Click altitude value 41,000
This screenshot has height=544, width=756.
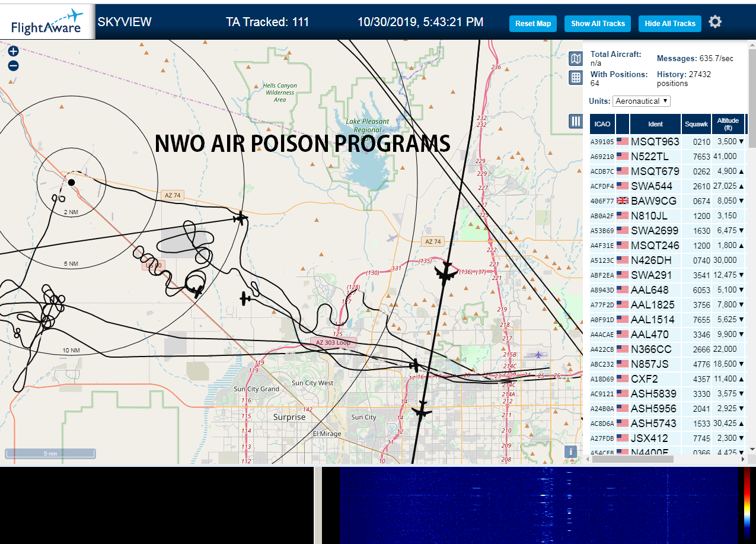(x=726, y=156)
